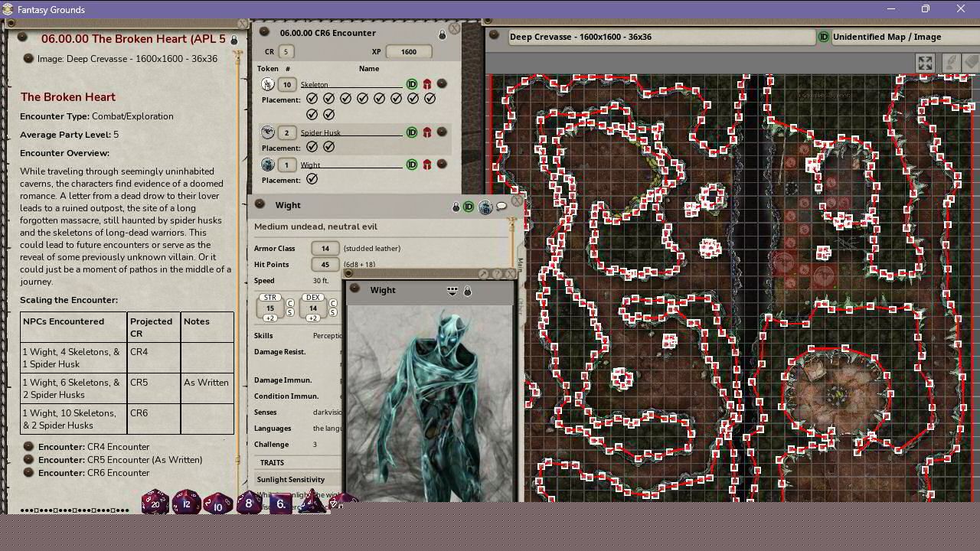Viewport: 980px width, 551px height.
Task: Toggle the first Spider Husk placement checkmark
Action: click(x=312, y=147)
